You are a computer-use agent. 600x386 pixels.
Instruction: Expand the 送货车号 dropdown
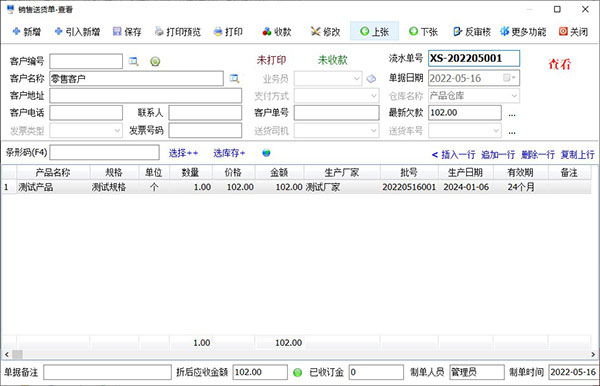(496, 131)
